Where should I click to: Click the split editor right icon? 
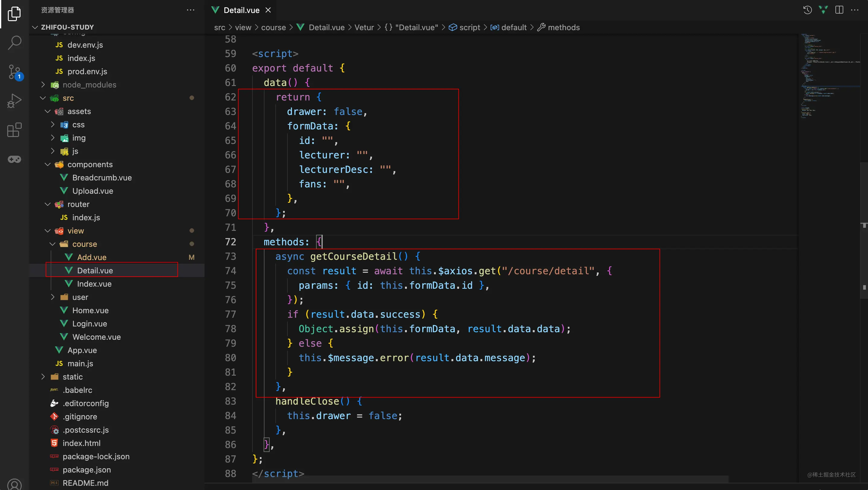click(839, 10)
